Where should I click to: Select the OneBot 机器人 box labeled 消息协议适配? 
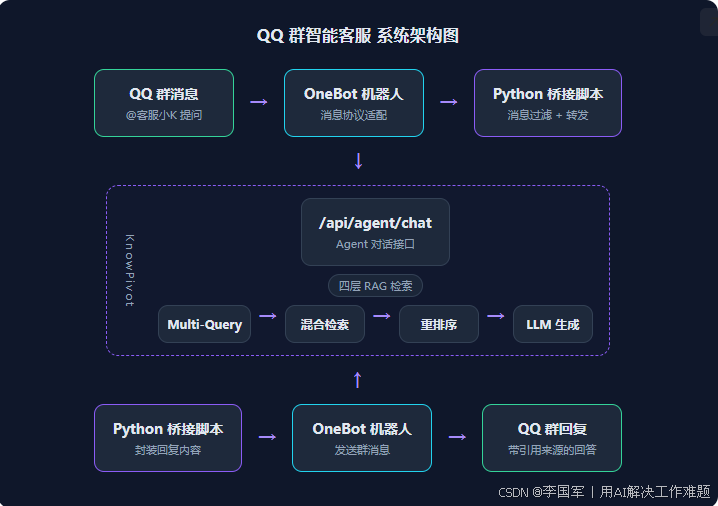(x=354, y=103)
